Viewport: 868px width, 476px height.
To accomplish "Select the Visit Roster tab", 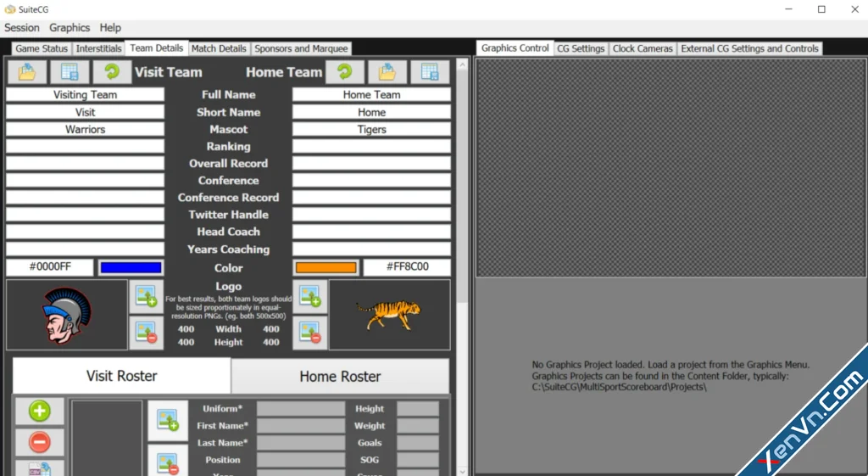I will tap(122, 376).
